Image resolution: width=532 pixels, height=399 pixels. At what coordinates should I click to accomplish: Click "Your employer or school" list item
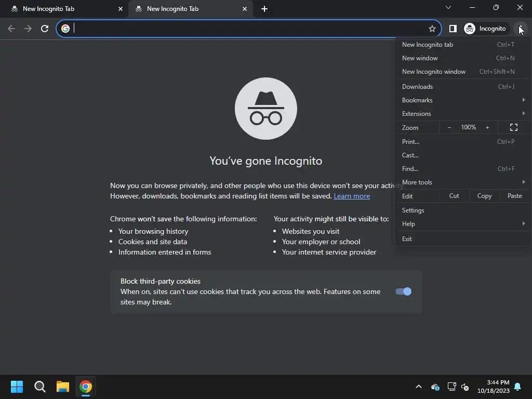pyautogui.click(x=321, y=242)
